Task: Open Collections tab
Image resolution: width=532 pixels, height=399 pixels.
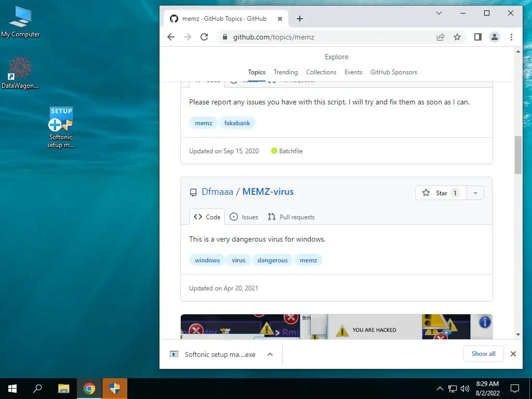Action: [x=321, y=72]
